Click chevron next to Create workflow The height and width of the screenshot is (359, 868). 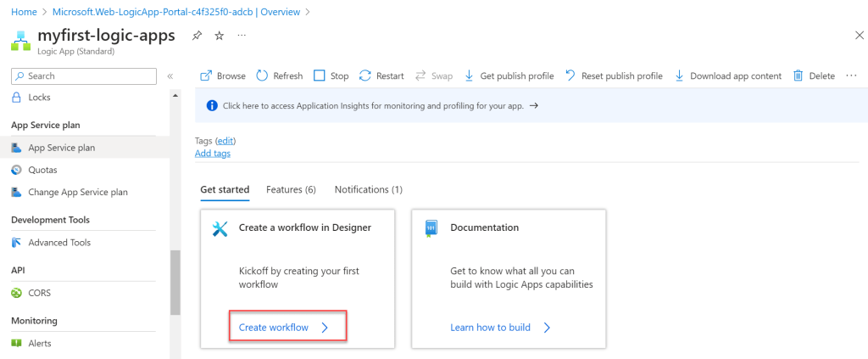pyautogui.click(x=325, y=328)
